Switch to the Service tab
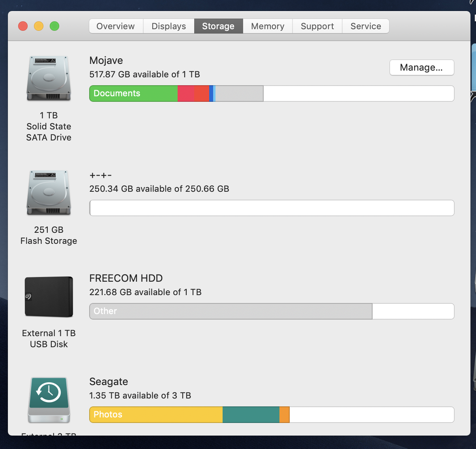The image size is (476, 449). [366, 26]
